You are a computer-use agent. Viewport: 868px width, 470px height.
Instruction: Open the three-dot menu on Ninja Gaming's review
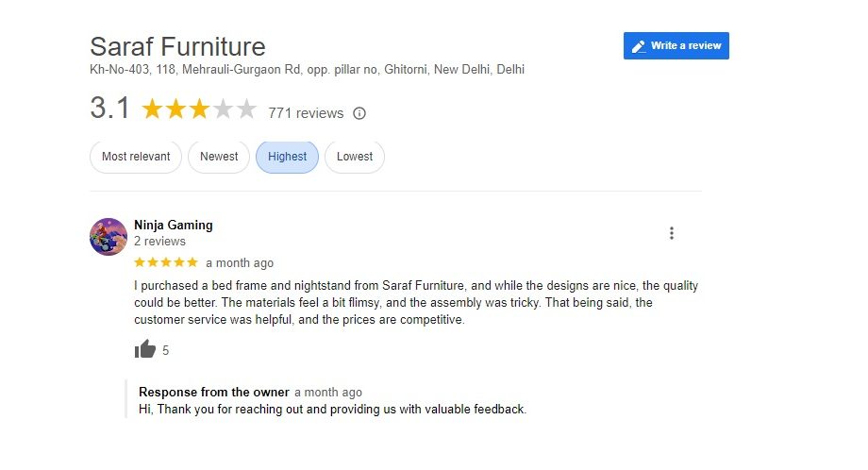coord(671,233)
